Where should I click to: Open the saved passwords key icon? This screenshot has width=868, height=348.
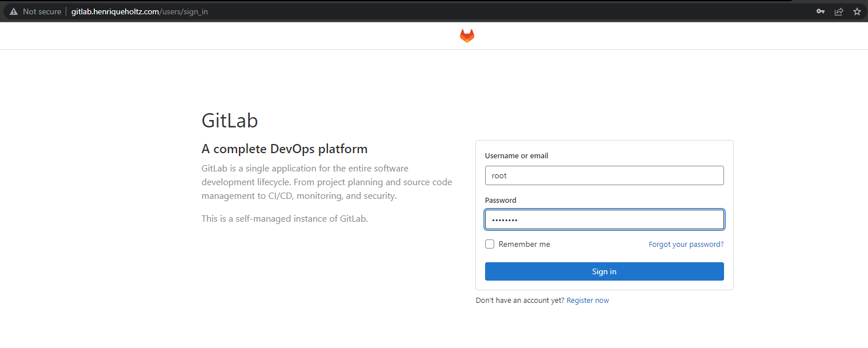pyautogui.click(x=821, y=11)
